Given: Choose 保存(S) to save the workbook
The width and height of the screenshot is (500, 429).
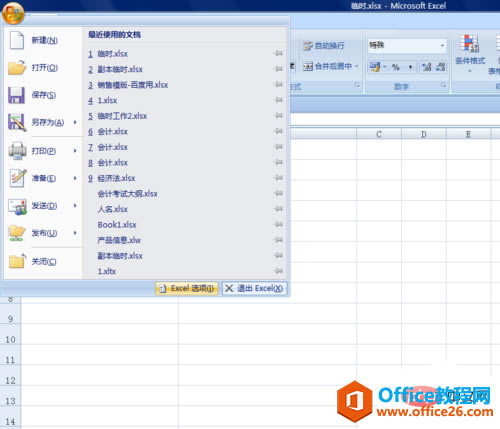Looking at the screenshot, I should click(x=43, y=95).
